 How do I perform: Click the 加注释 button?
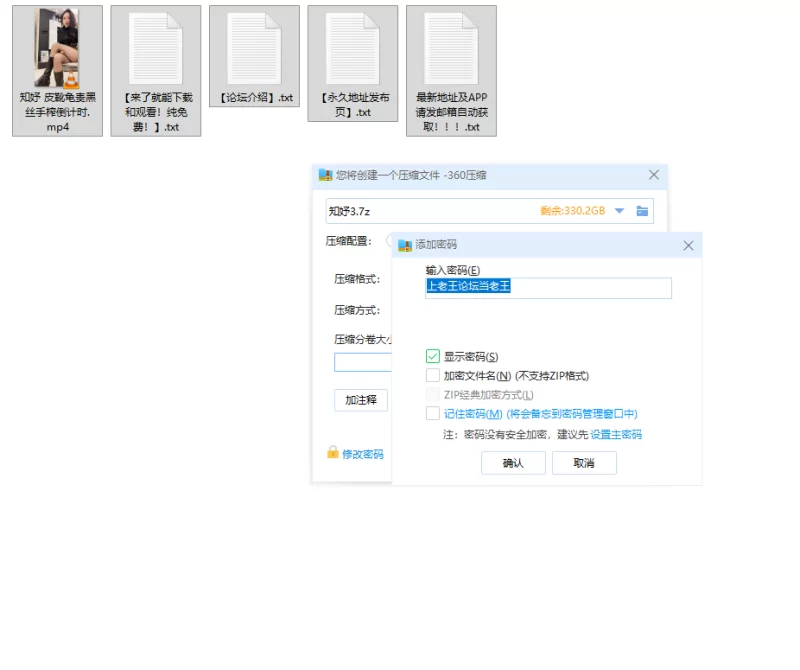pyautogui.click(x=361, y=400)
